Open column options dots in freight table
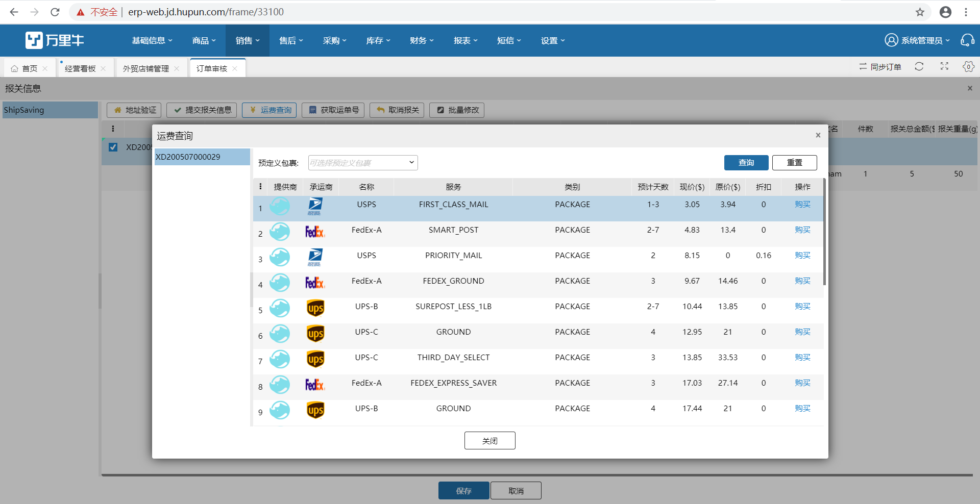This screenshot has width=980, height=504. tap(260, 187)
